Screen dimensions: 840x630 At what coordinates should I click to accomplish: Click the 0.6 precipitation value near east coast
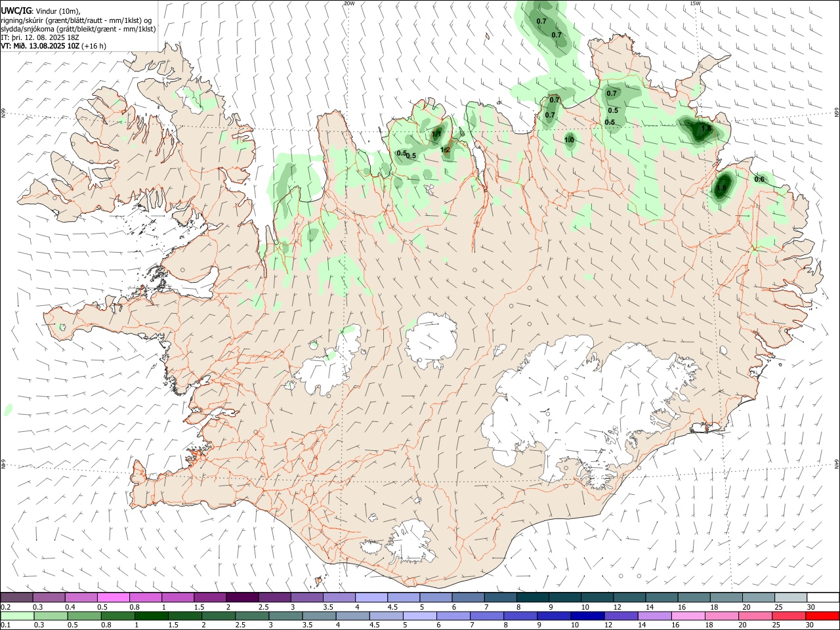(759, 179)
